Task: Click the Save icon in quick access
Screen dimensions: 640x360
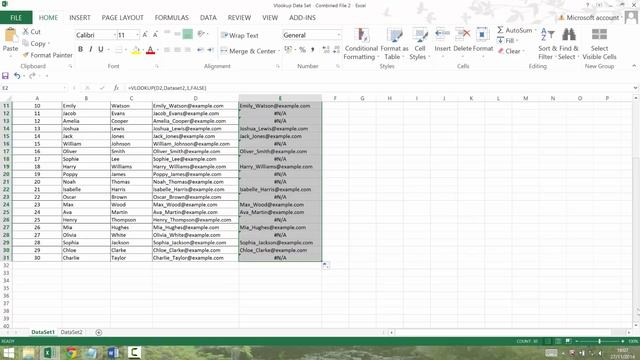Action: [5, 76]
